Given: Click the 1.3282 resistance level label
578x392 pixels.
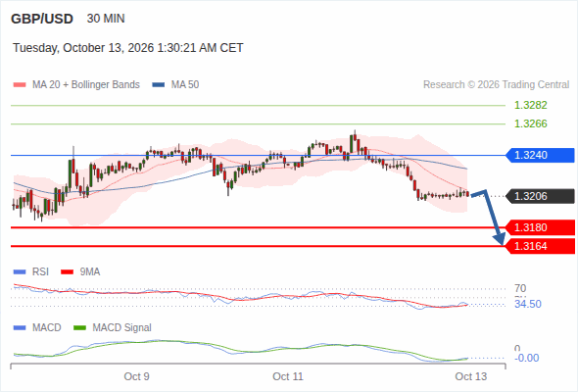Looking at the screenshot, I should [x=530, y=106].
